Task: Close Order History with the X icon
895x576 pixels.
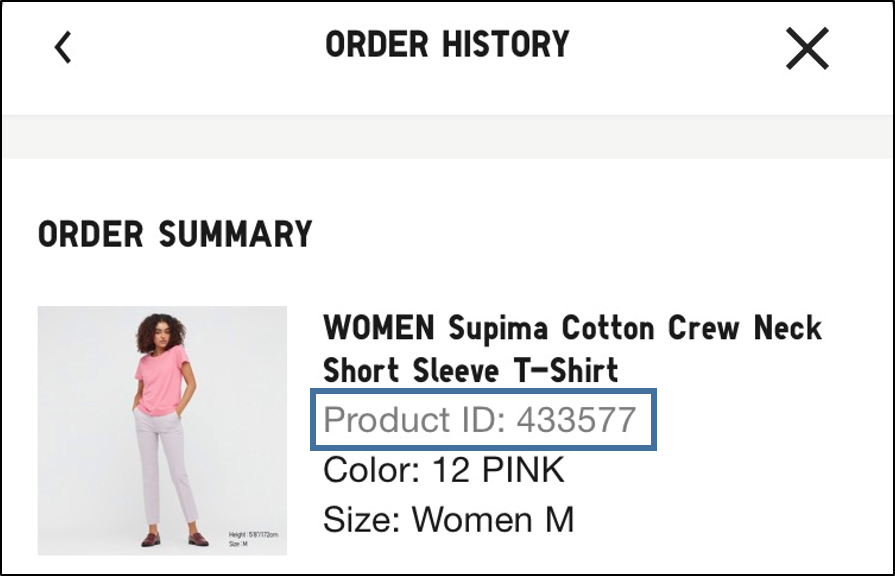Action: click(x=807, y=48)
